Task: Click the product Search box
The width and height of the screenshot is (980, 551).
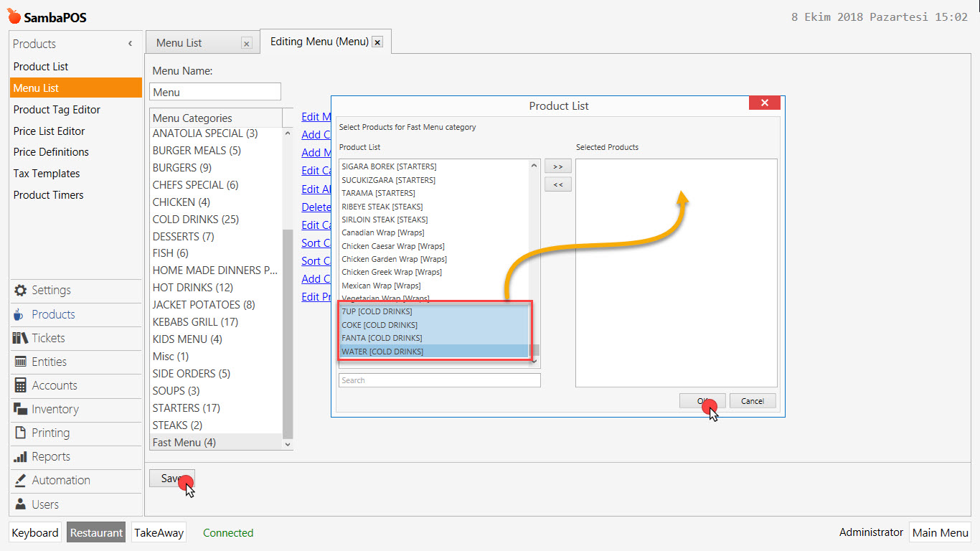Action: (439, 380)
